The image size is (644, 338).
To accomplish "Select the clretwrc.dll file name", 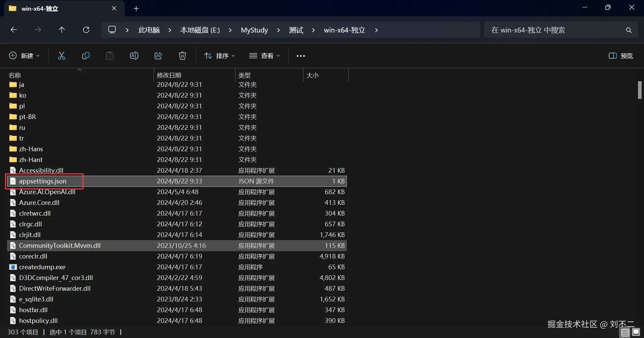I will 35,213.
